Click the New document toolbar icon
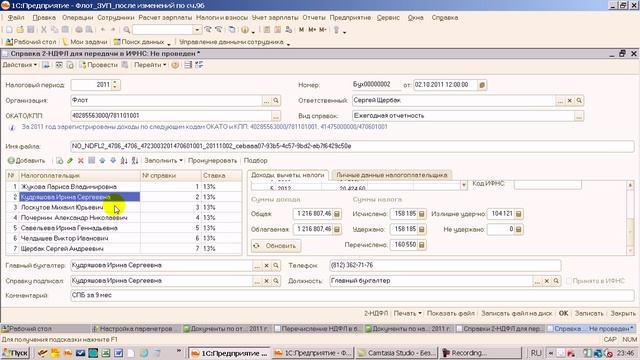640x360 pixels. coord(9,30)
